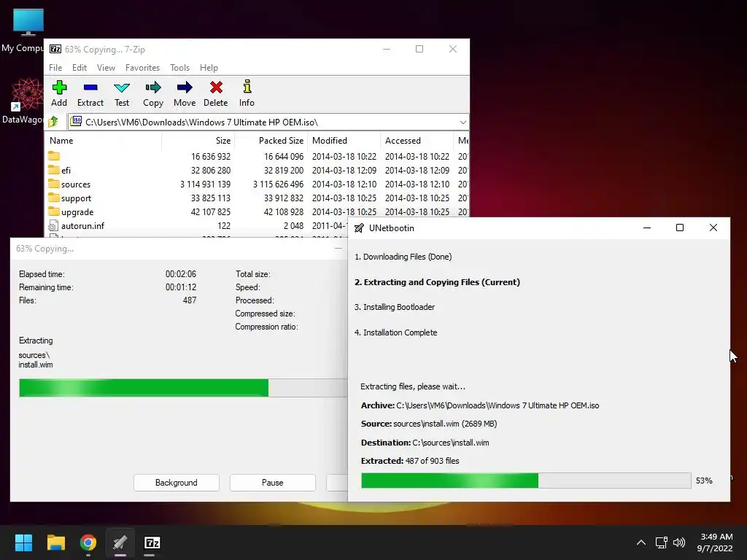Open the Help menu in 7-Zip
The width and height of the screenshot is (747, 560).
pyautogui.click(x=209, y=68)
